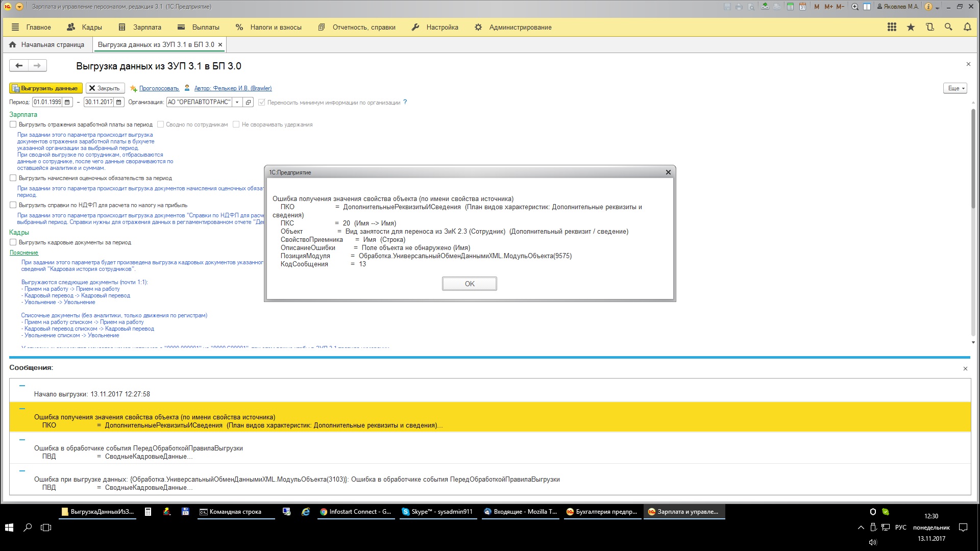The height and width of the screenshot is (551, 980).
Task: Open the Windows Start button
Action: pos(9,528)
